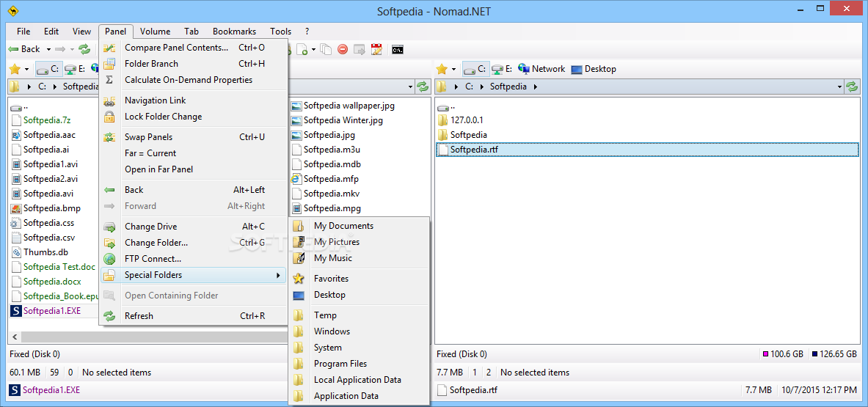Click the Edit notepad toolbar icon
Image resolution: width=868 pixels, height=407 pixels.
click(x=377, y=49)
